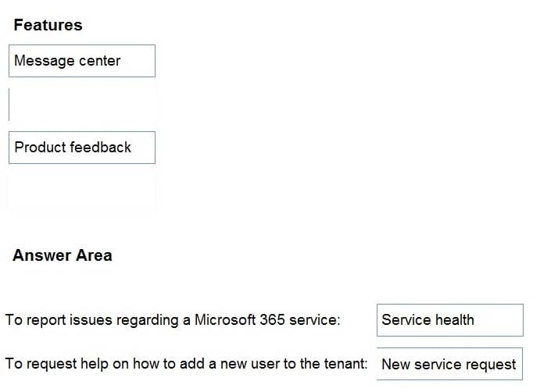This screenshot has width=533, height=392.
Task: Select the Message center feature box
Action: [x=82, y=61]
